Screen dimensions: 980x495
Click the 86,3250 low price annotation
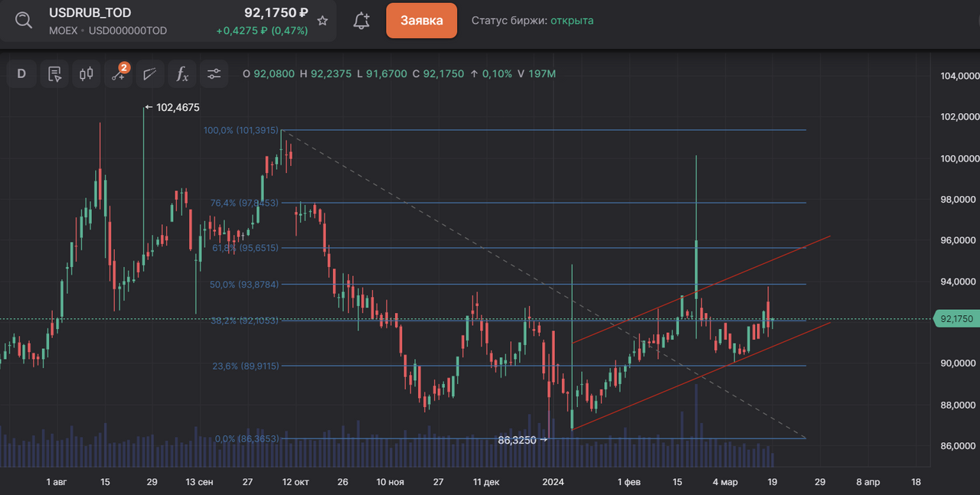pyautogui.click(x=518, y=441)
